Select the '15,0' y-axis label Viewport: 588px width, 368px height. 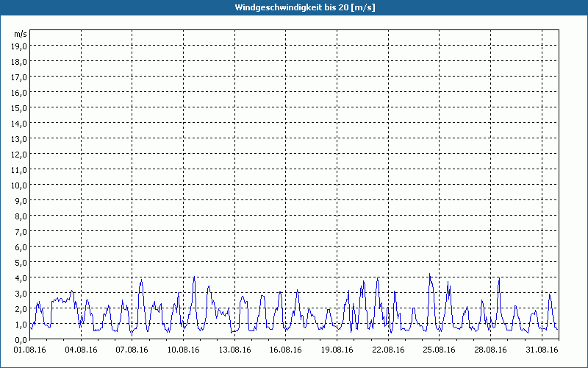(19, 108)
